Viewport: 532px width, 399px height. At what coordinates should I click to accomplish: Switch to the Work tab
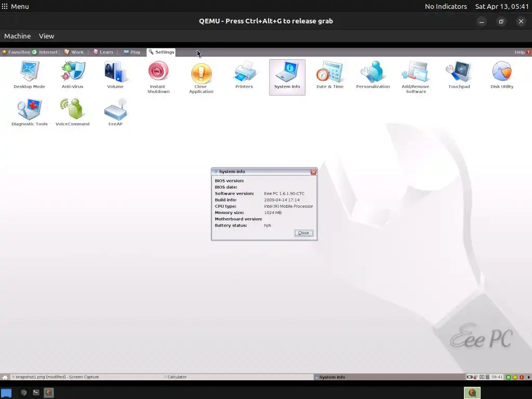[x=74, y=52]
